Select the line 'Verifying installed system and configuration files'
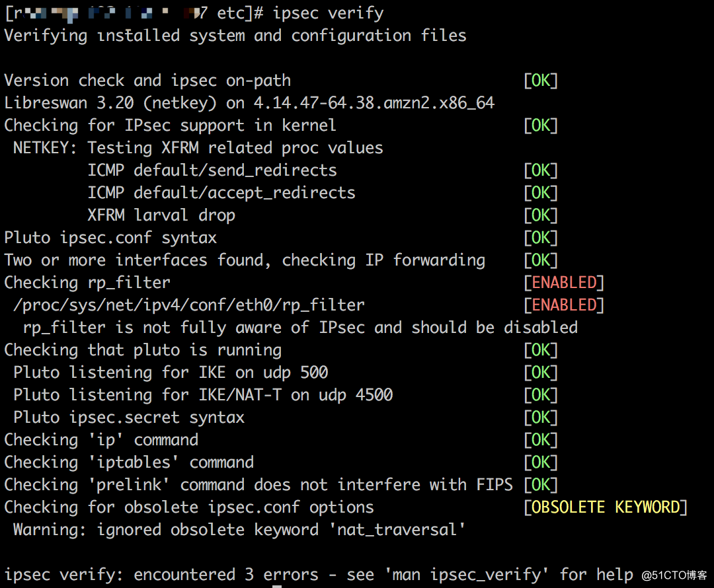The height and width of the screenshot is (588, 714). click(x=235, y=36)
